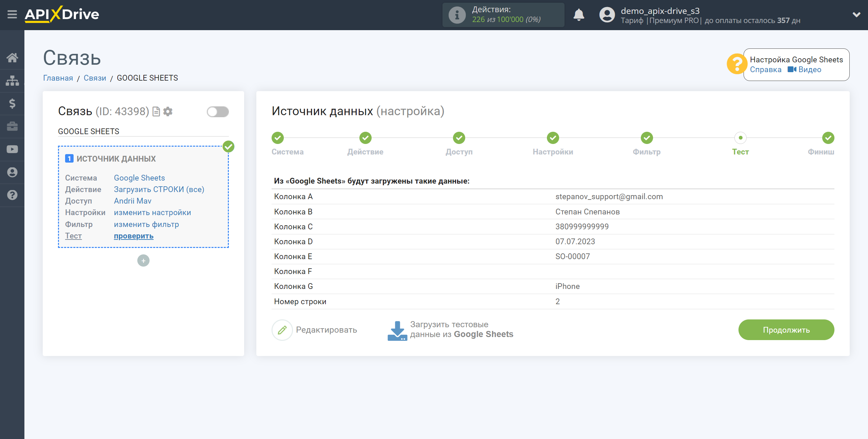Click the plus add block button

143,260
